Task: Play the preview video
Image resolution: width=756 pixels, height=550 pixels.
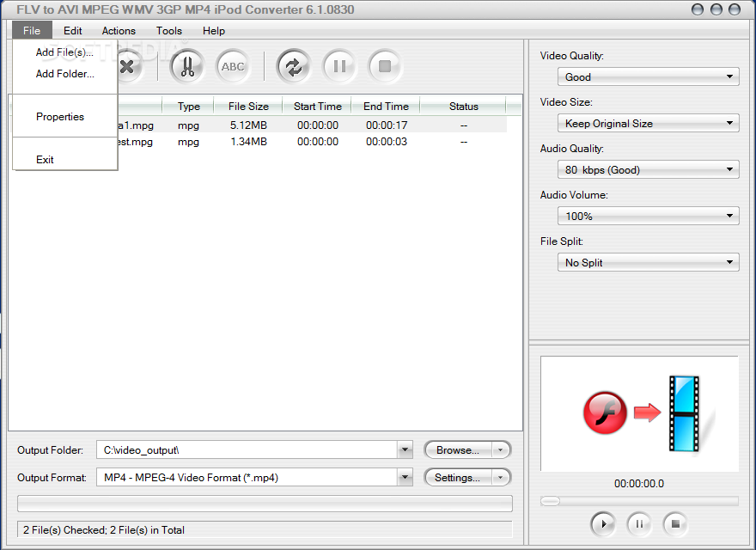Action: pyautogui.click(x=603, y=524)
